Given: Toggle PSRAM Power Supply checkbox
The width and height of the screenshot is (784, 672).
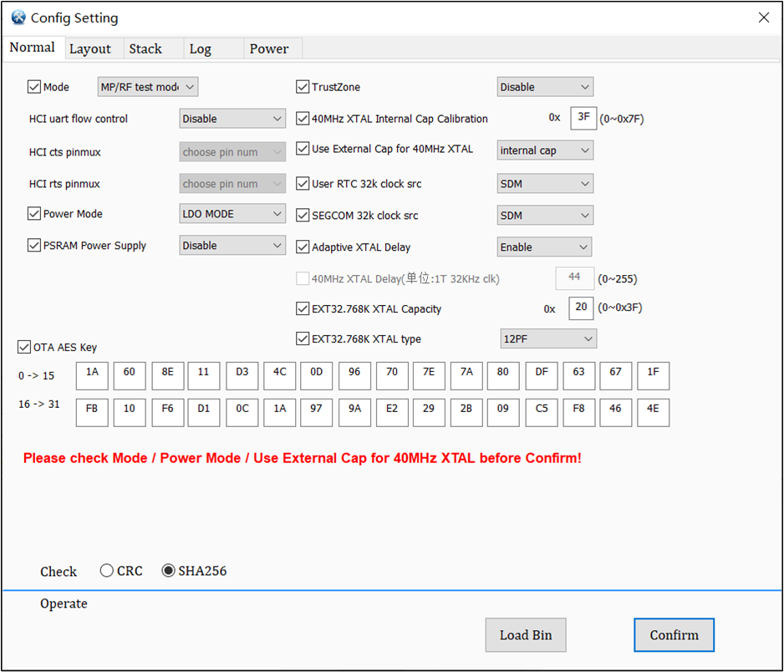Looking at the screenshot, I should [x=35, y=246].
